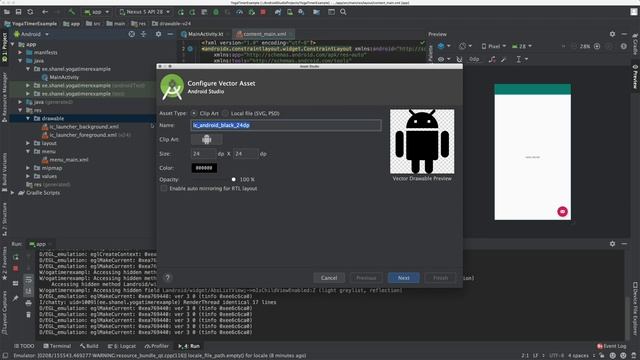Click the Rerun app icon in Run panel
Screen dimensions: 640x360
16,257
